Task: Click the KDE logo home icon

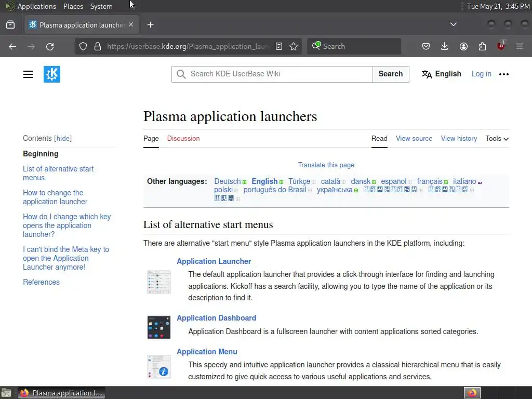Action: pos(52,74)
